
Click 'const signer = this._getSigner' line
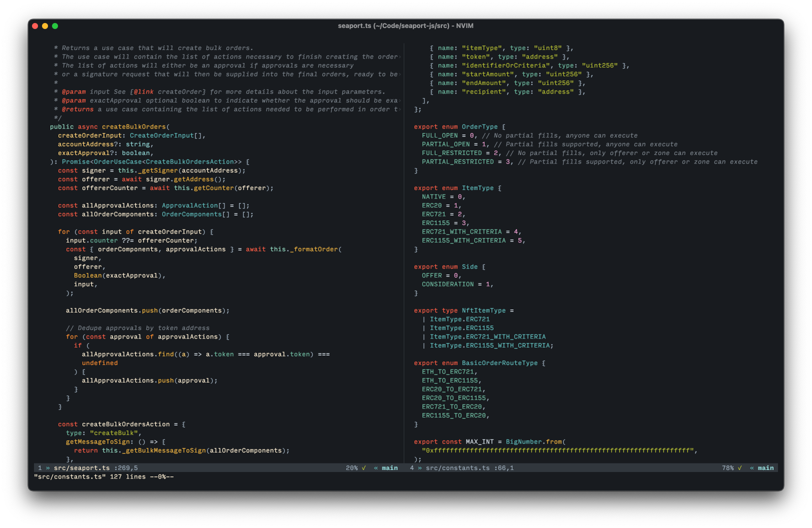(x=152, y=170)
